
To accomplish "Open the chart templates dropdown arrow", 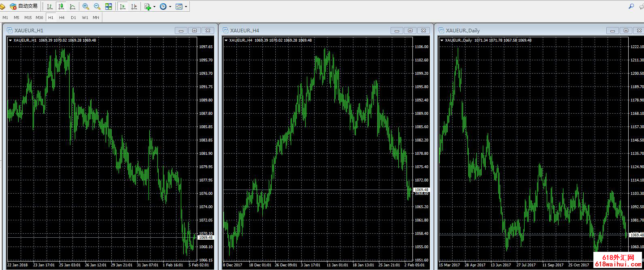I will point(186,7).
